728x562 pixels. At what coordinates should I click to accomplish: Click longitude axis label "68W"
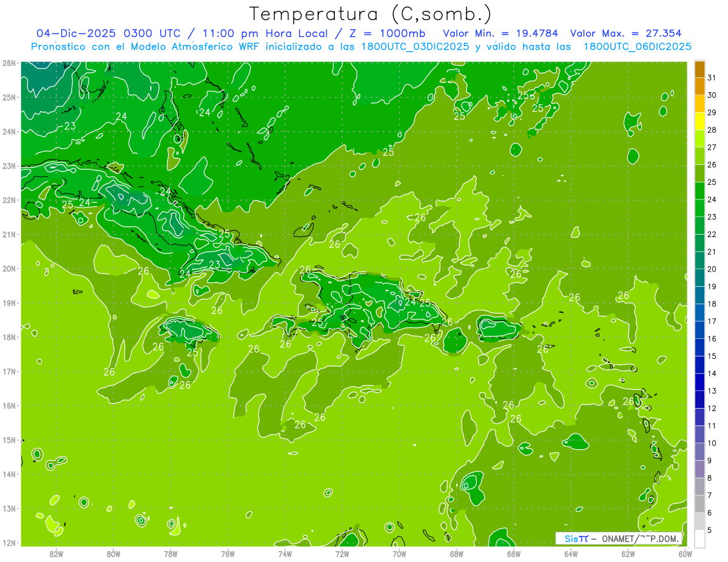tap(457, 554)
